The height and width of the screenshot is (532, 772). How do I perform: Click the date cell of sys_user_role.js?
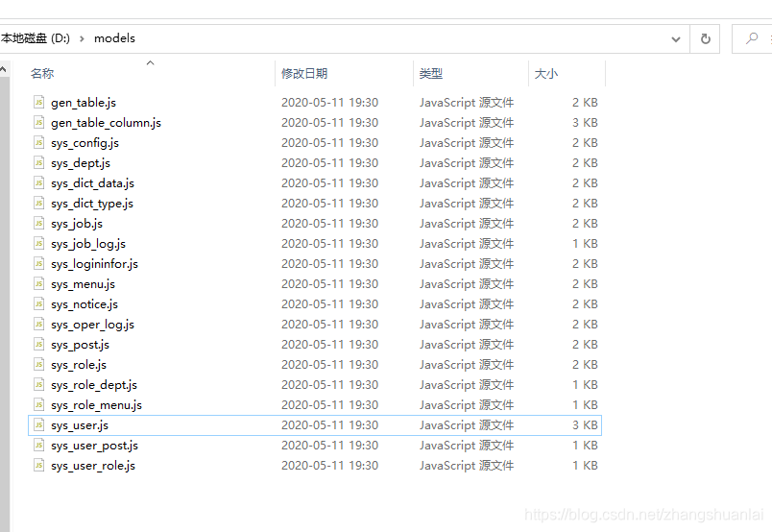[330, 466]
